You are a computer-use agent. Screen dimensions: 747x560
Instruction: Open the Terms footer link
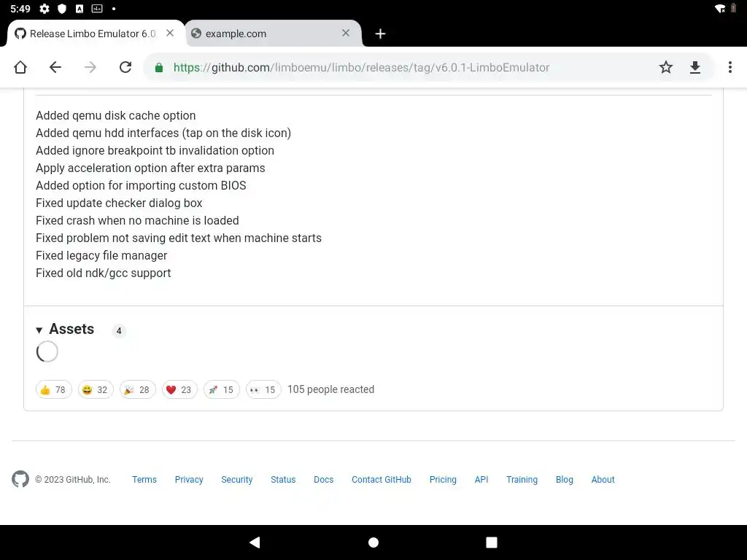click(144, 480)
